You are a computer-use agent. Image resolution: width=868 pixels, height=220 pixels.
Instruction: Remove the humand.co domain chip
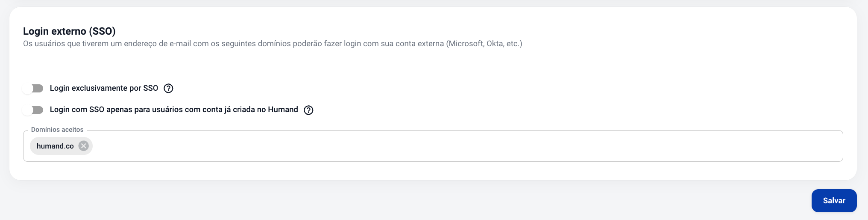(84, 146)
